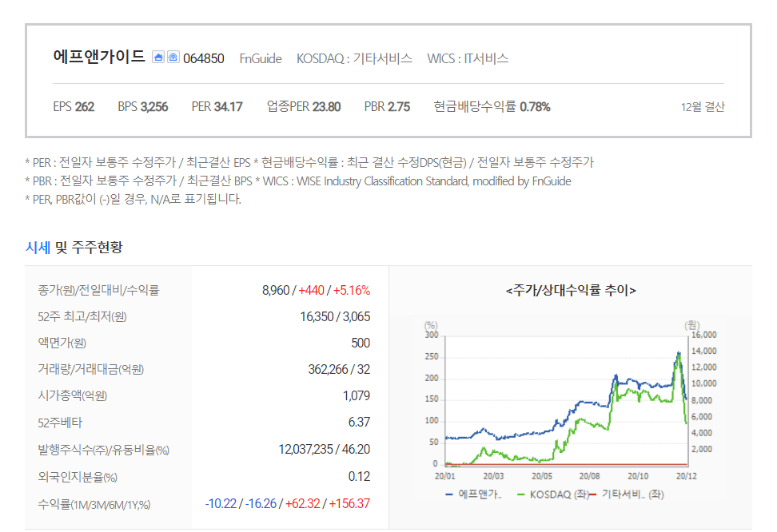Click the PBR definition footnote line
The width and height of the screenshot is (777, 532).
(x=298, y=181)
